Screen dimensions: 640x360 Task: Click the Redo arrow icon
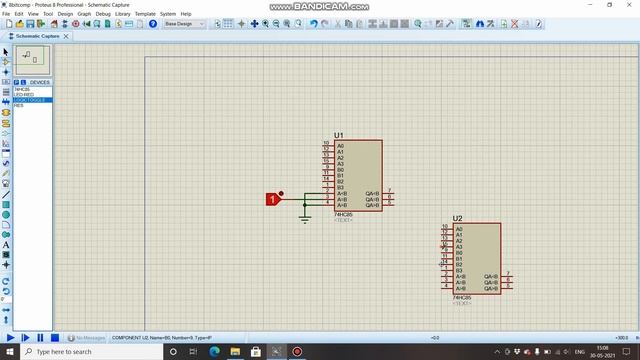324,24
